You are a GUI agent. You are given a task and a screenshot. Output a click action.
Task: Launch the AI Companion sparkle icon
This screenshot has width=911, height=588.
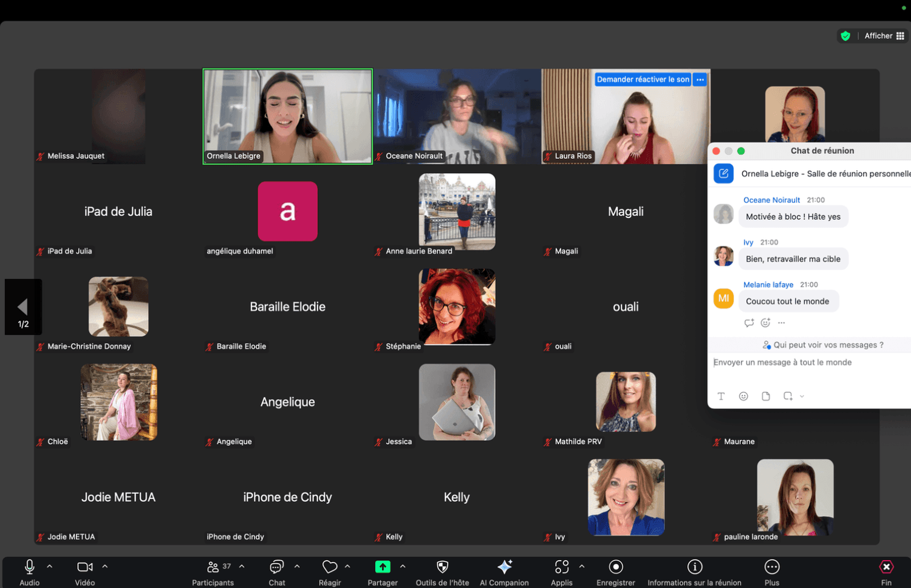[505, 567]
